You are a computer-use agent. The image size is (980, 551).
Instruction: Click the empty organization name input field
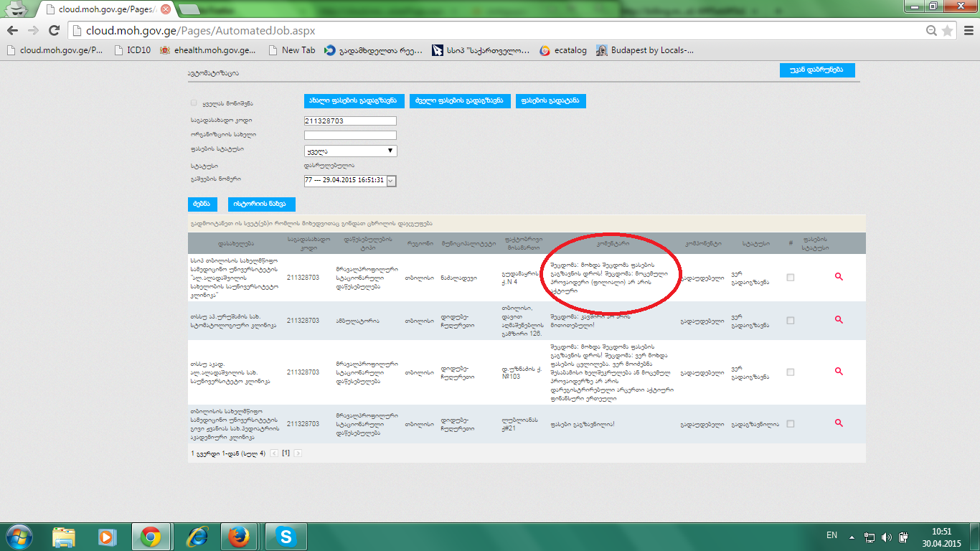[x=350, y=135]
